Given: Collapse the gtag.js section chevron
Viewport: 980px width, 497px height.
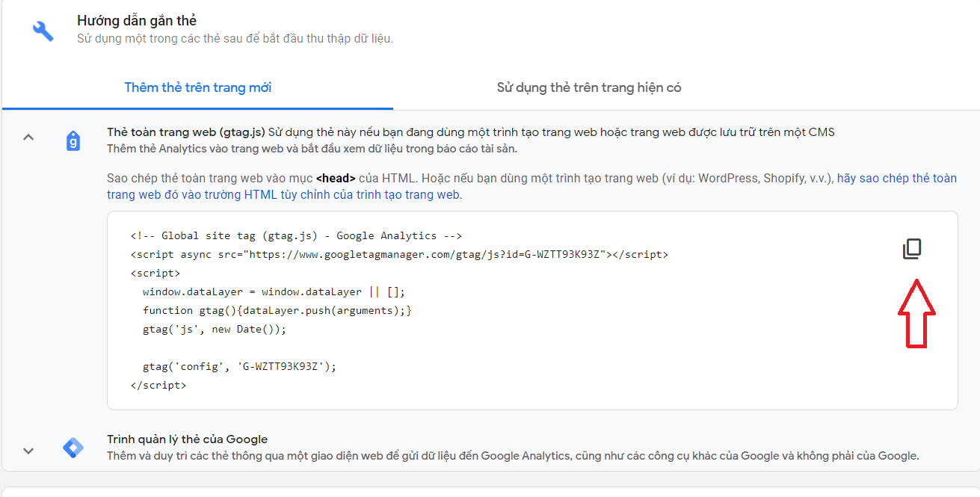Looking at the screenshot, I should 28,138.
